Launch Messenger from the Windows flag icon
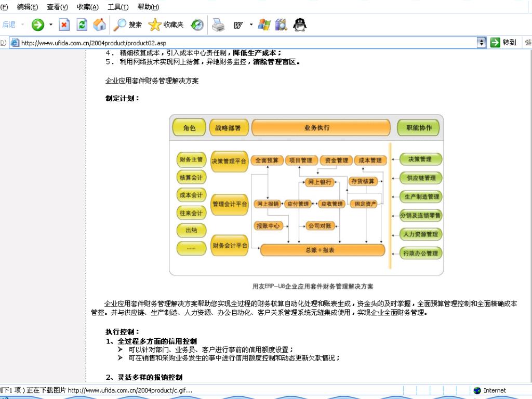Viewport: 532px width, 399px height. point(264,25)
